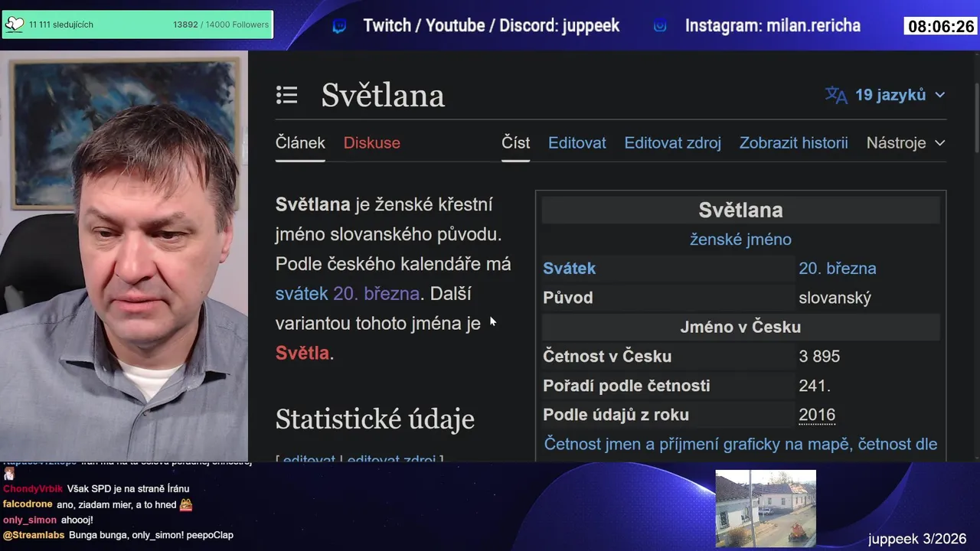Open the Svátek link in the infobox
This screenshot has height=551, width=980.
(x=569, y=269)
